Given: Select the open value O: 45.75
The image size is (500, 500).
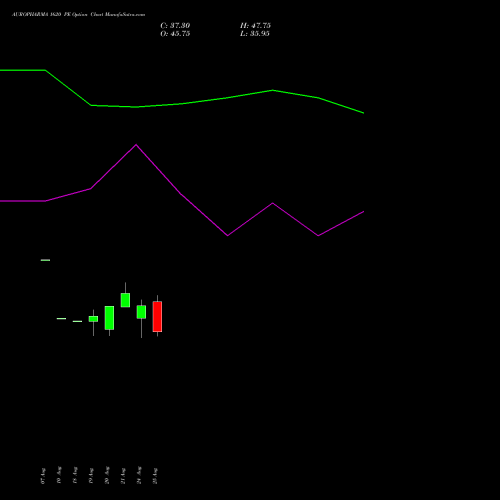Looking at the screenshot, I should pyautogui.click(x=175, y=34).
